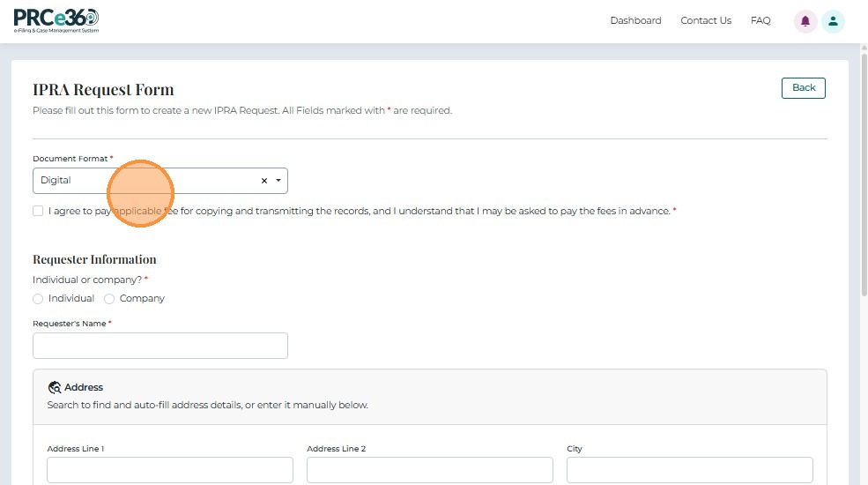Screen dimensions: 868x485
Task: Check the agree to pay fee checkbox
Action: (38, 211)
